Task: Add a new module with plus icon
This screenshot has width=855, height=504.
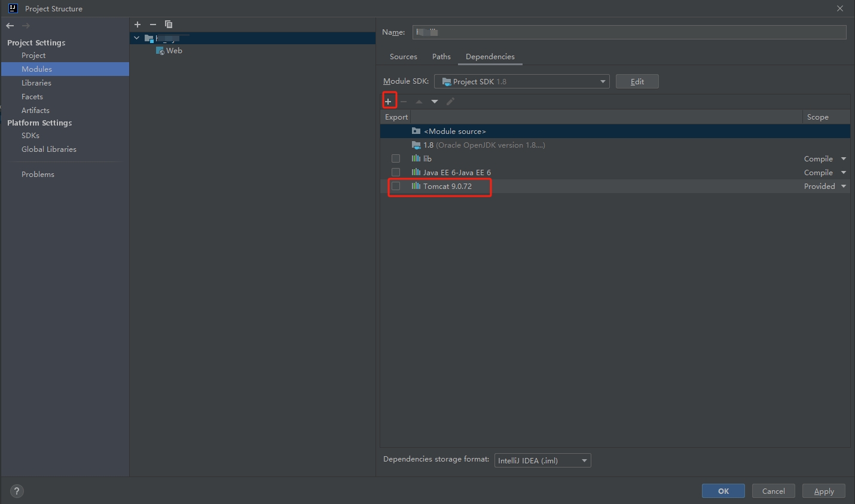Action: click(138, 25)
